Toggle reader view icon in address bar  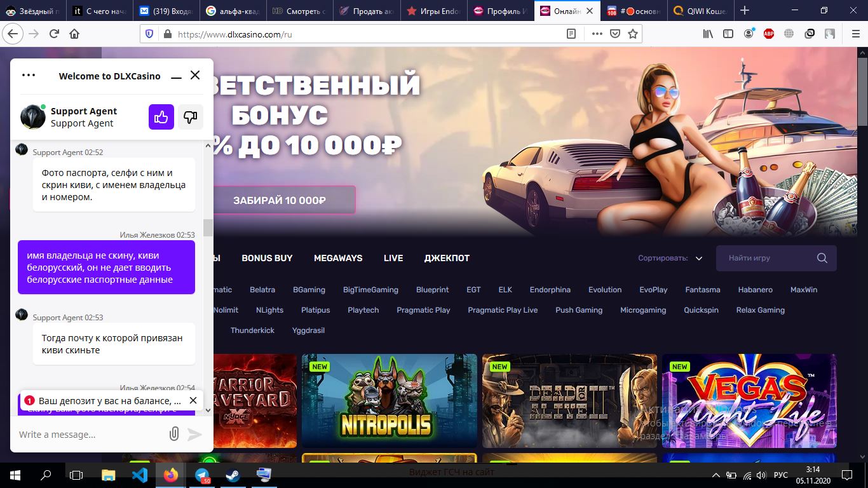571,34
